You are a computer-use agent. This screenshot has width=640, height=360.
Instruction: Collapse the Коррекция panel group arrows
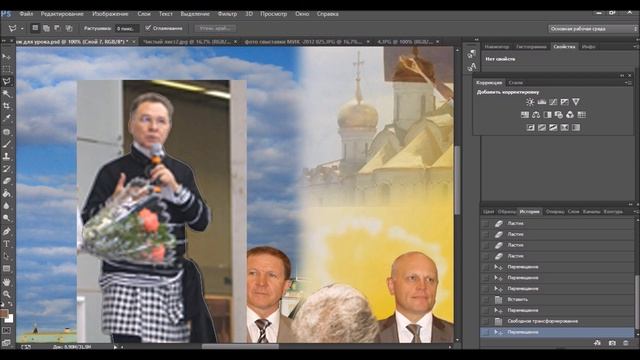point(622,76)
